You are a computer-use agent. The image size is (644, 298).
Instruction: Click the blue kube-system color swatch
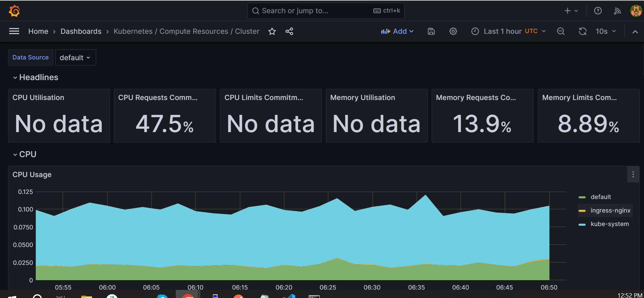(x=582, y=224)
